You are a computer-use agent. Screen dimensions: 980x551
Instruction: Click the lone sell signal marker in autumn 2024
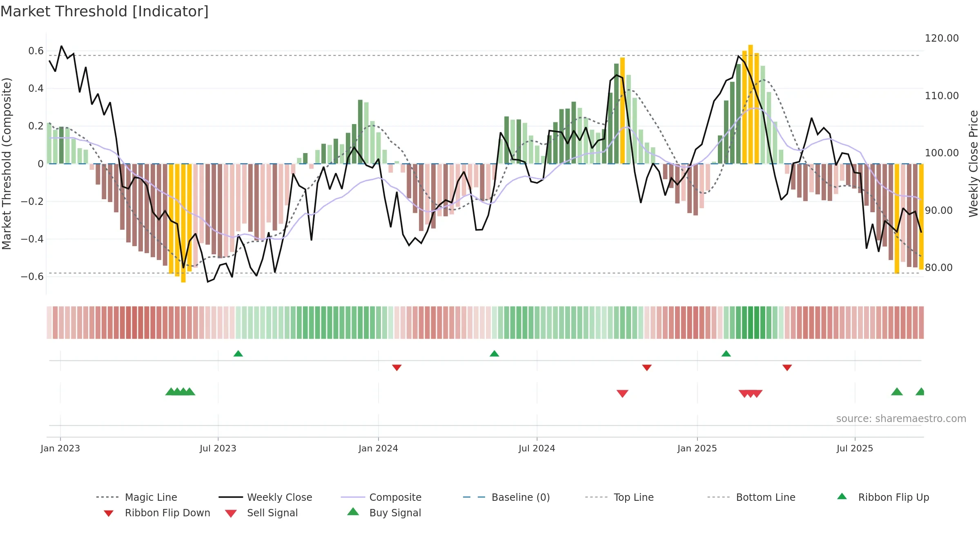[622, 393]
